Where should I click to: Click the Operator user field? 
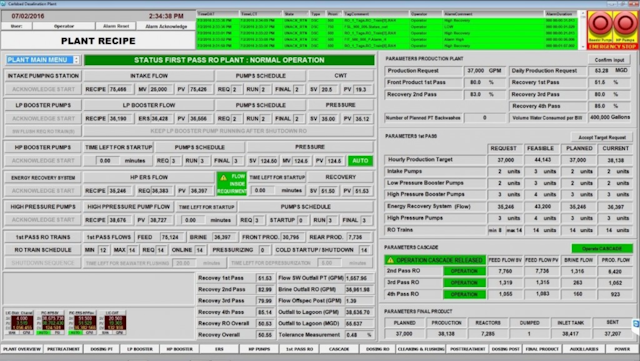coord(64,26)
